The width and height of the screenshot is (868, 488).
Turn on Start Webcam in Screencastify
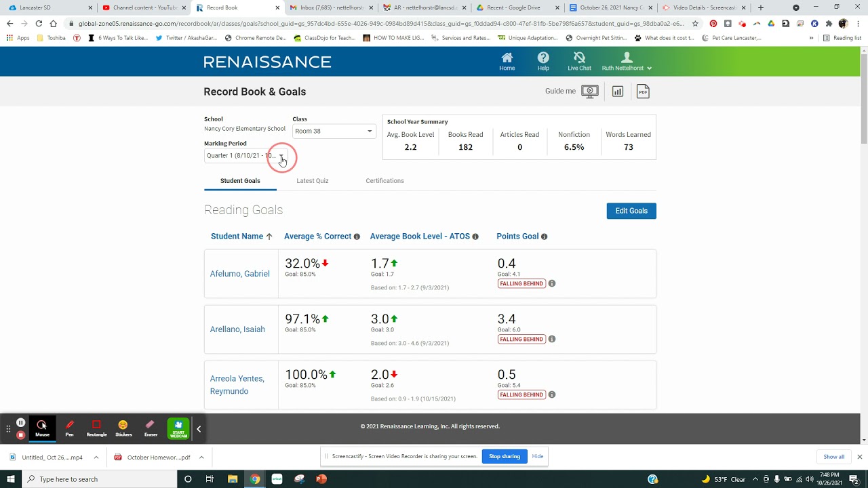(178, 428)
